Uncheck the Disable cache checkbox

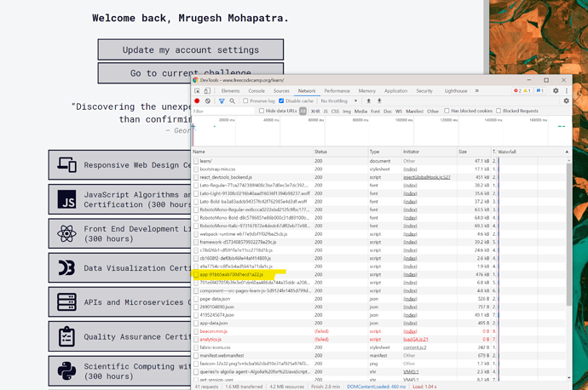pos(281,100)
